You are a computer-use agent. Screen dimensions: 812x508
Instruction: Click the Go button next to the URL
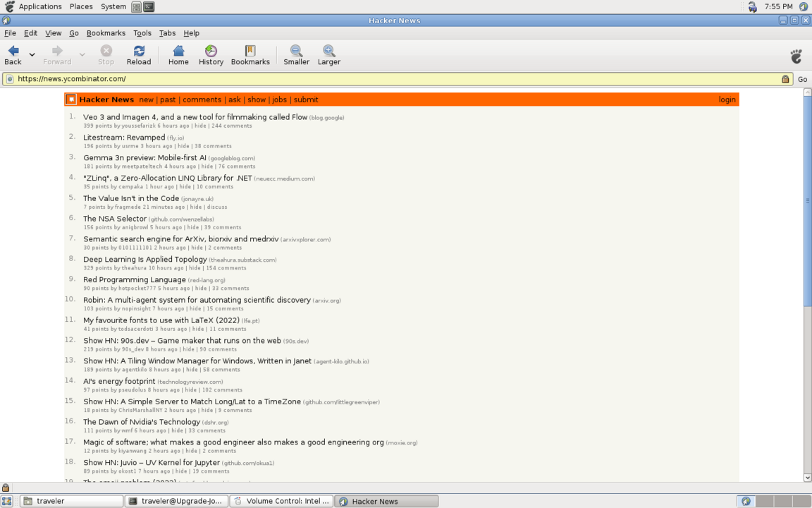pos(802,79)
